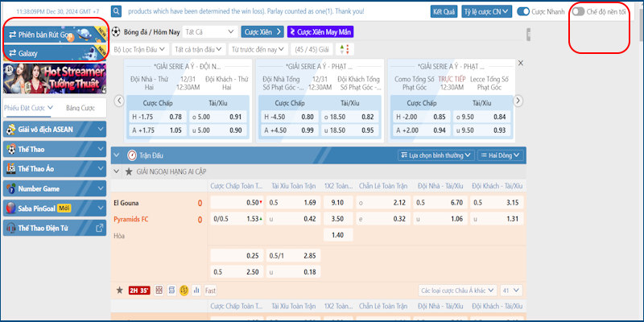Viewport: 644px width, 322px height.
Task: Click next arrow of featured matches carousel
Action: pos(518,101)
